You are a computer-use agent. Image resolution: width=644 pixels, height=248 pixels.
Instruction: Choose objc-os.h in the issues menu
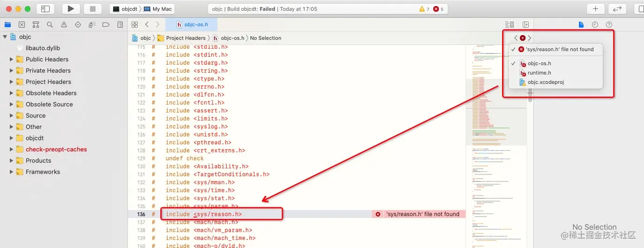coord(555,63)
